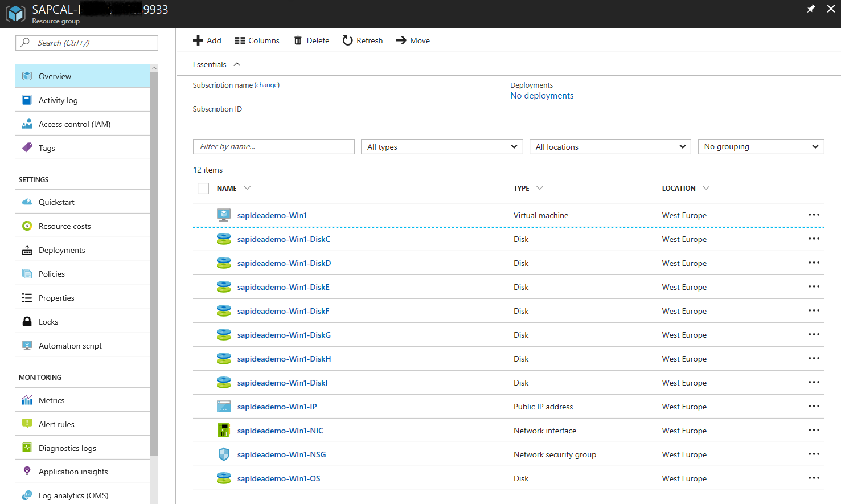The image size is (841, 504).
Task: Sort by LOCATION column chevron
Action: coord(706,188)
